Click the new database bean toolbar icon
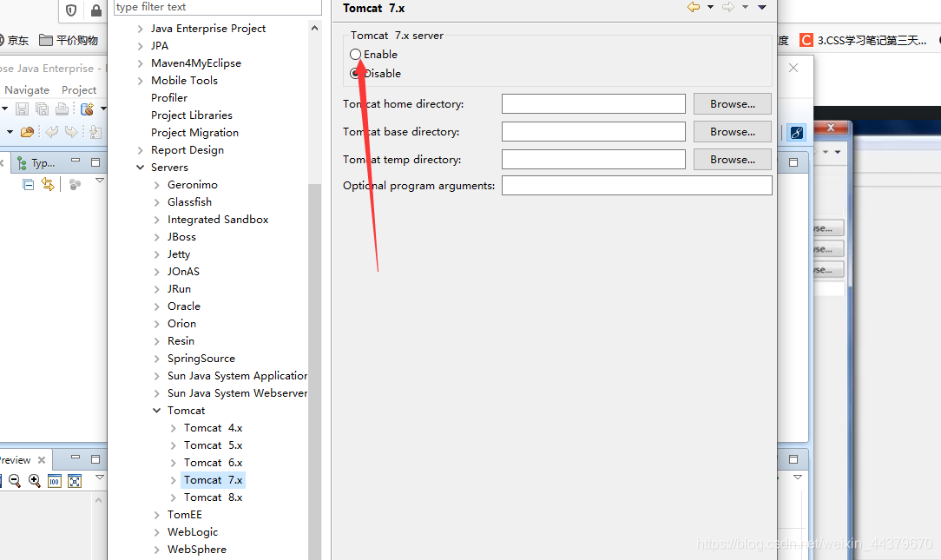The height and width of the screenshot is (560, 941). tap(87, 109)
